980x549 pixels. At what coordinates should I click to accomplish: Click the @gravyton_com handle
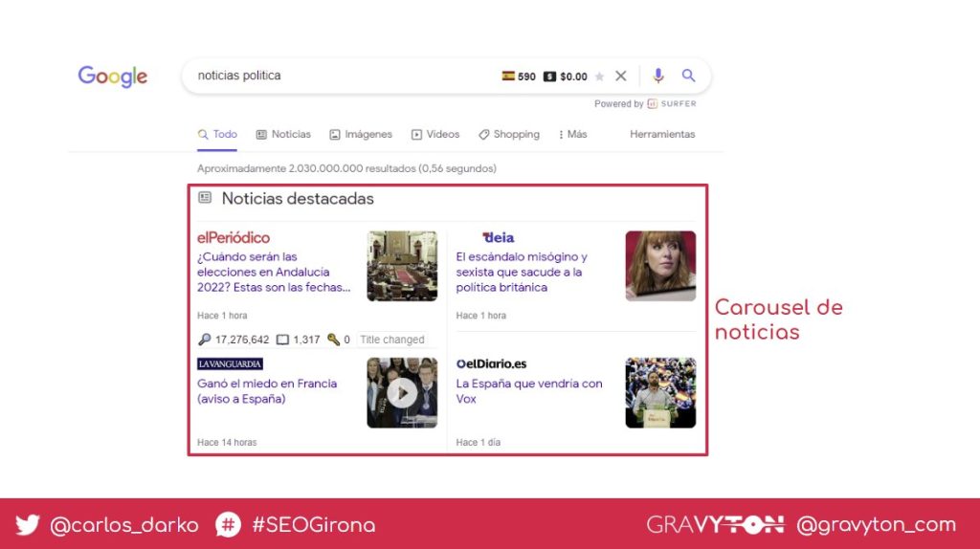877,525
